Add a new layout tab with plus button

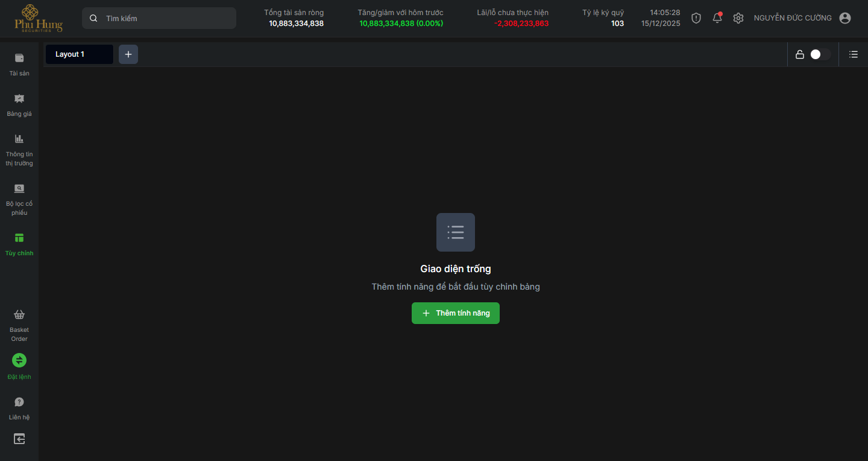[x=128, y=54]
